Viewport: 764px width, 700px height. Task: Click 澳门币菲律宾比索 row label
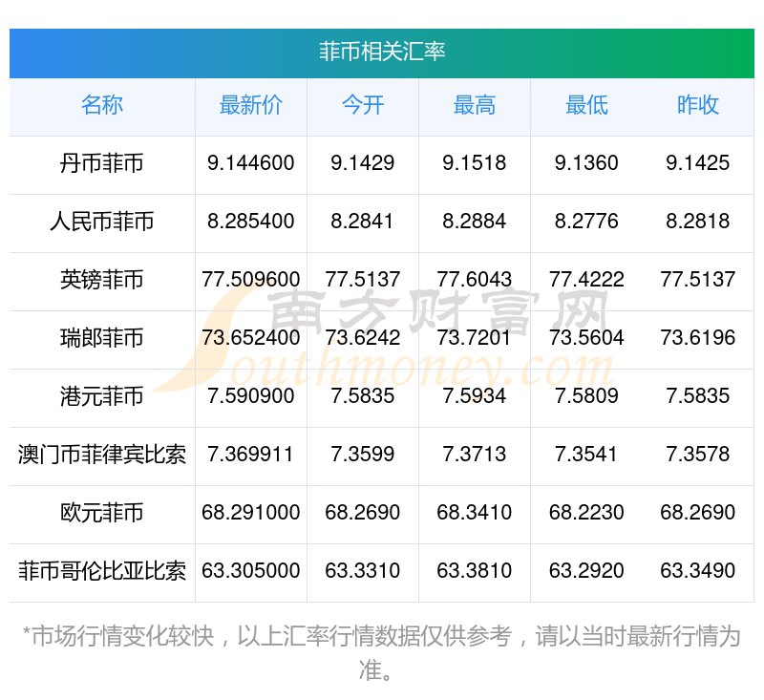102,455
